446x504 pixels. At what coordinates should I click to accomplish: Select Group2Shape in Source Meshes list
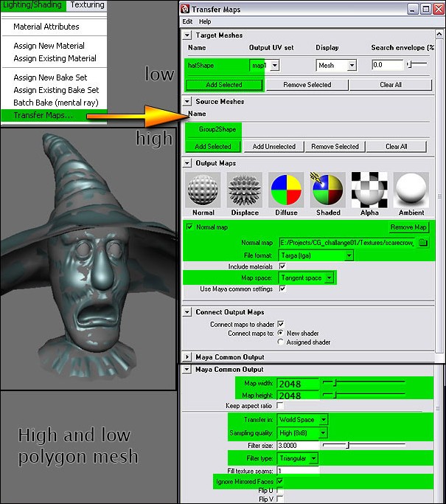217,129
